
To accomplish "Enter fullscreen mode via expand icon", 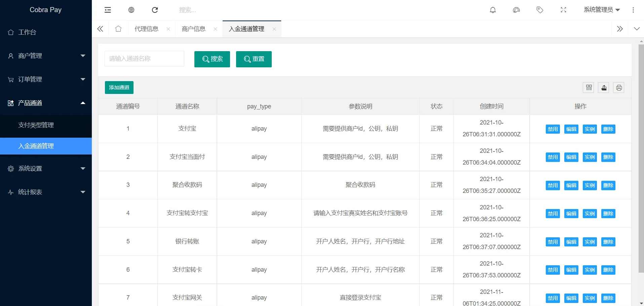I will (x=563, y=10).
